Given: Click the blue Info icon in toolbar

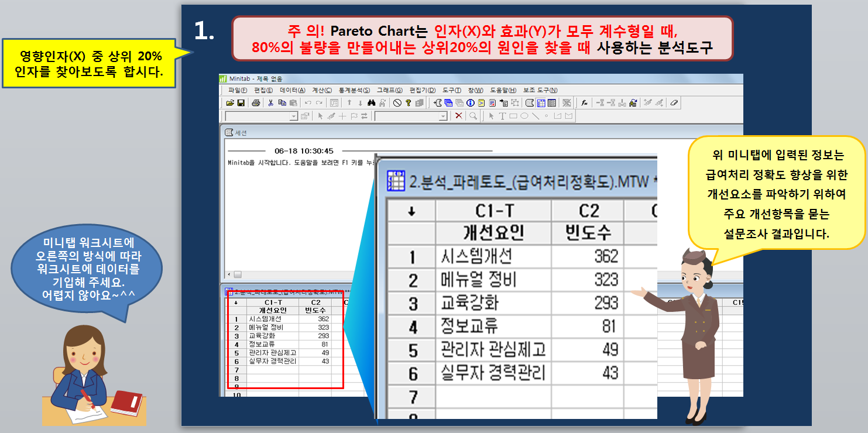Looking at the screenshot, I should [x=470, y=102].
